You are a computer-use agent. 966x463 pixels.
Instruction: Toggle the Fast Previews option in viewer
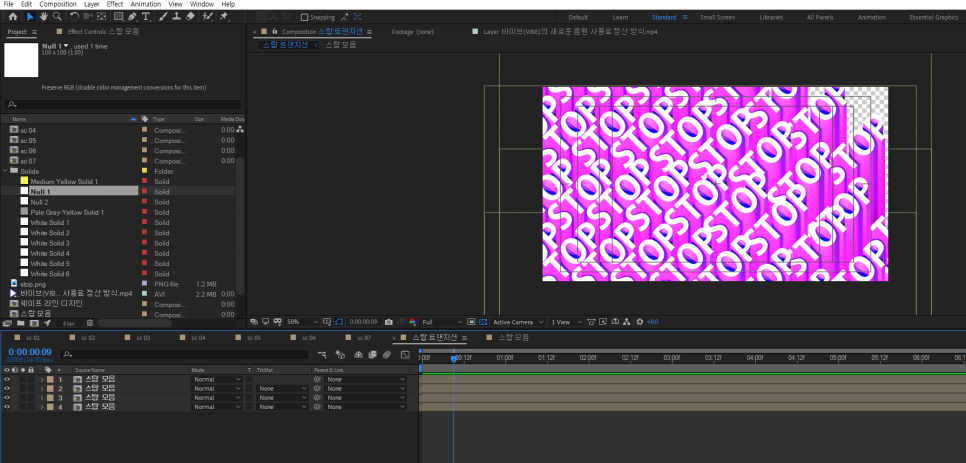tap(603, 322)
